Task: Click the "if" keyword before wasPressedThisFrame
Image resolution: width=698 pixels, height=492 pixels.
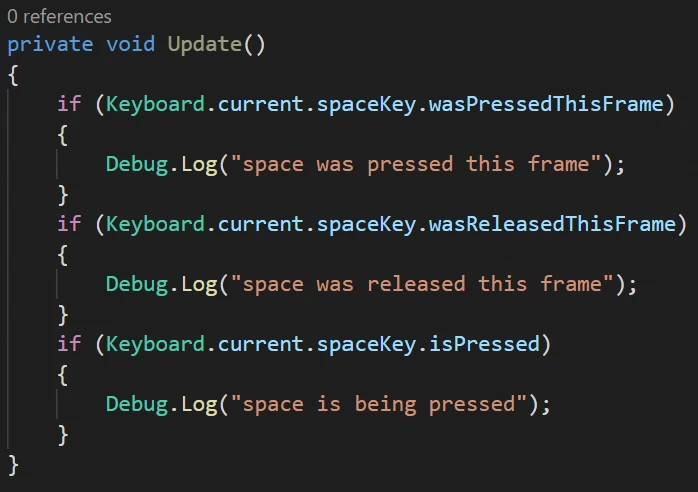Action: click(69, 104)
